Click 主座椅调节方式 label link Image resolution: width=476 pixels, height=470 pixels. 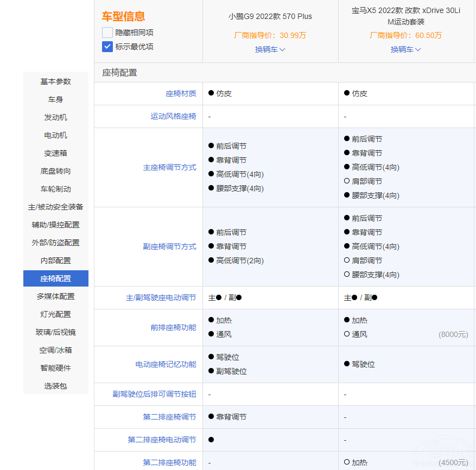pyautogui.click(x=169, y=167)
